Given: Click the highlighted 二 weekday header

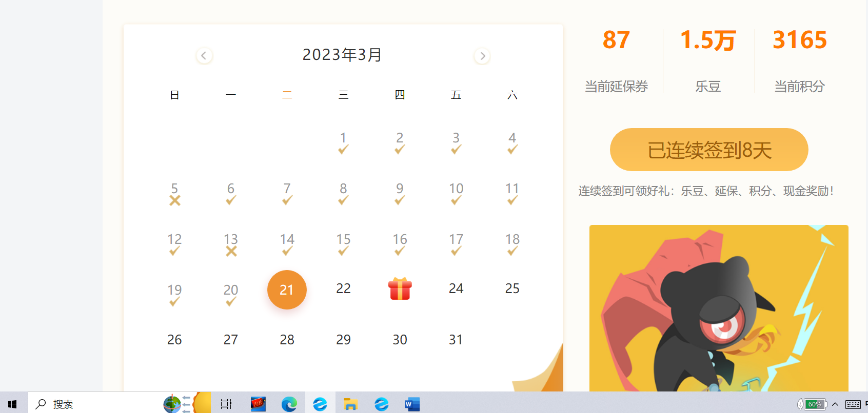Looking at the screenshot, I should coord(287,95).
